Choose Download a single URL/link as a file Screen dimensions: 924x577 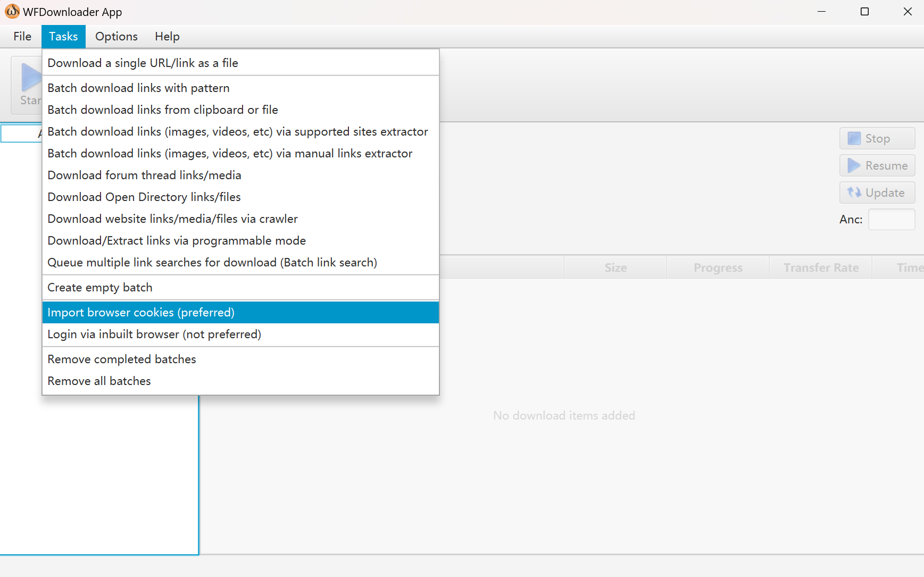tap(143, 63)
